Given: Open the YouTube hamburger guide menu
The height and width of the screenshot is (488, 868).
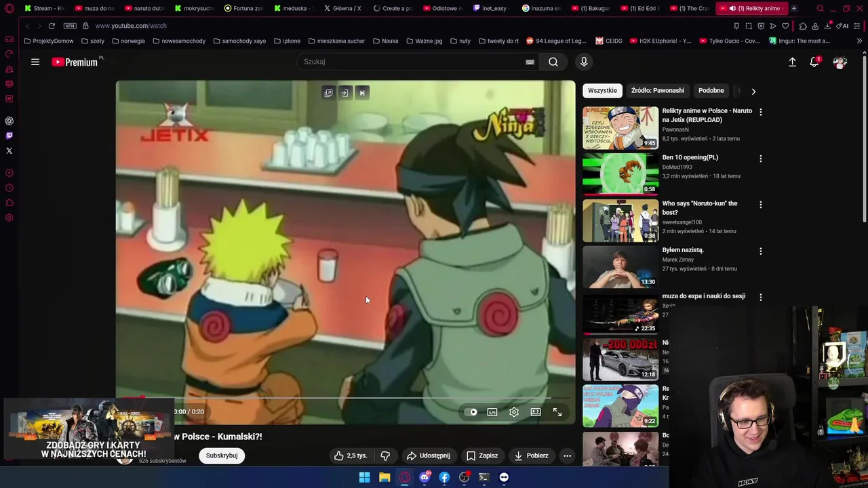Looking at the screenshot, I should [x=35, y=62].
